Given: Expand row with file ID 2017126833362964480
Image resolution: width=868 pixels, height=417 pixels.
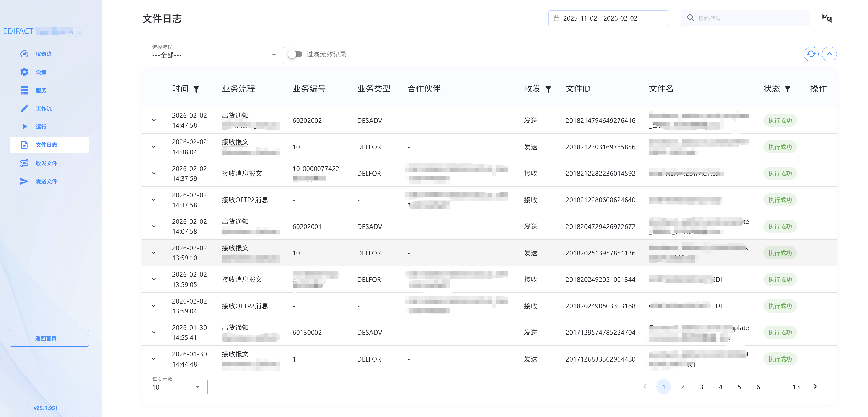Looking at the screenshot, I should [154, 359].
